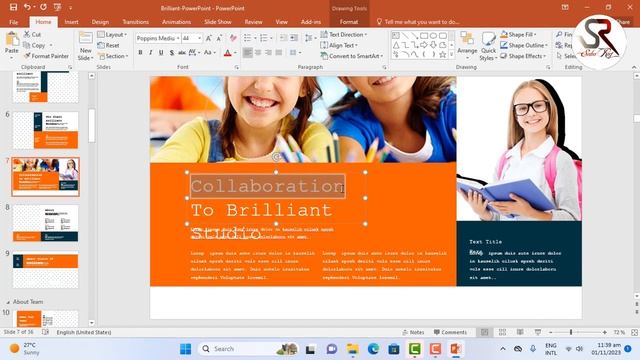
Task: Increase font size with the larger A icon
Action: point(209,38)
